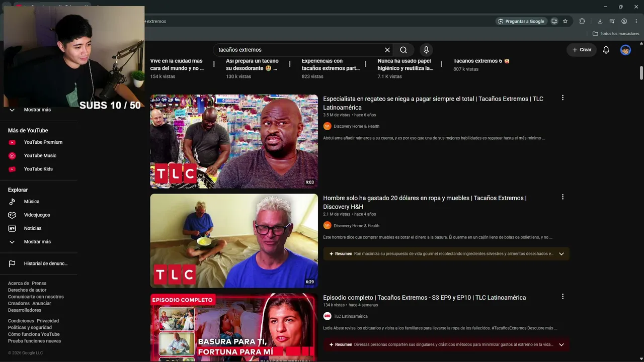Open options for 'Vive en la ciudad más cara' video
Screen dimensions: 644x362
(214, 64)
